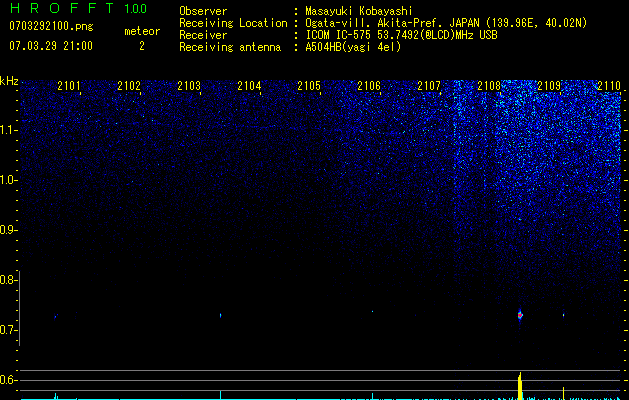Click observer name Masayuki Kobayashi
629x400 pixels.
(x=359, y=11)
